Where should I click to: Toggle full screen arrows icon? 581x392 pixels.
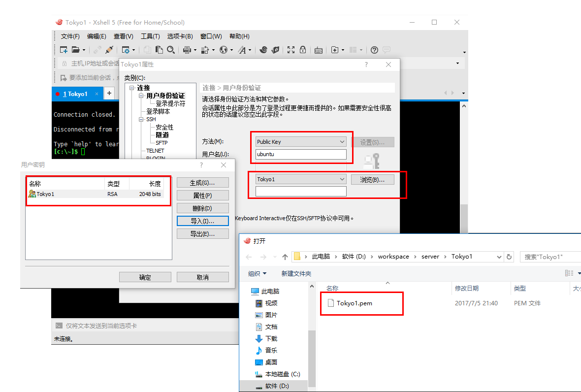[x=291, y=50]
